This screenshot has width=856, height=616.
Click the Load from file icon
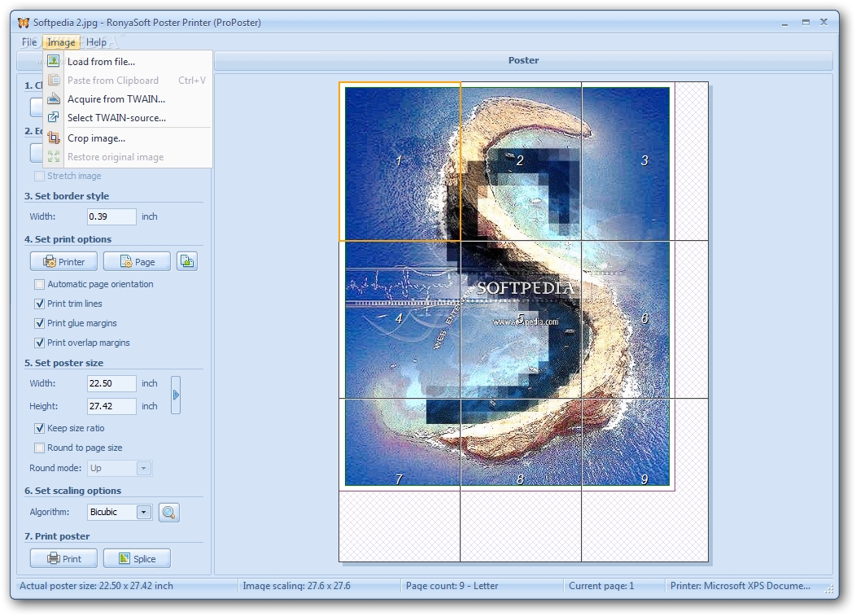pyautogui.click(x=54, y=61)
